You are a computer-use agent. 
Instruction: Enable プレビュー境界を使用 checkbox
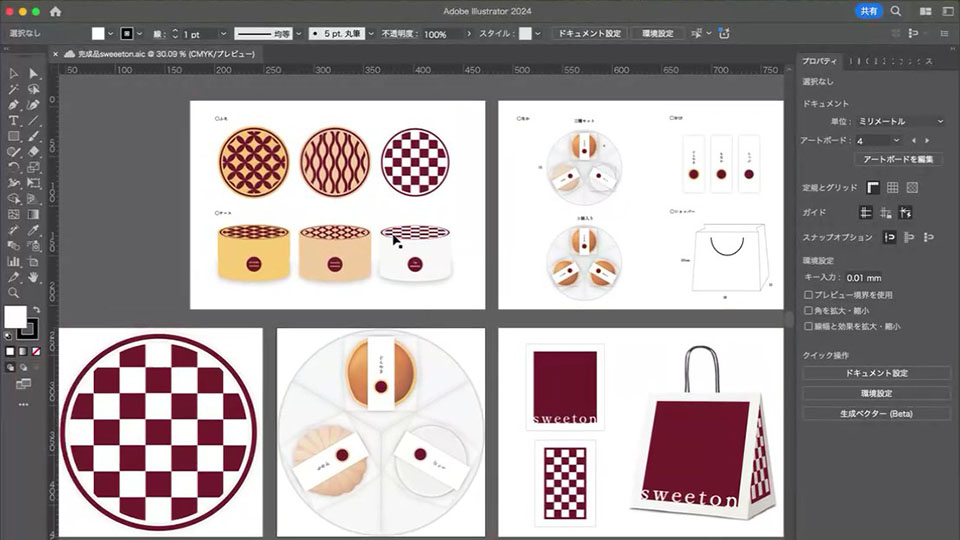click(808, 295)
